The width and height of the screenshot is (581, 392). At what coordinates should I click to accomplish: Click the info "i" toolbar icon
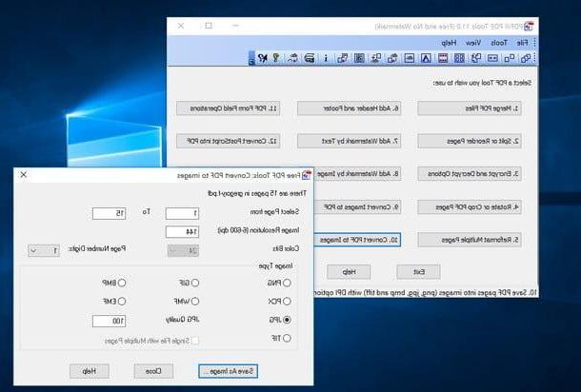pos(326,58)
